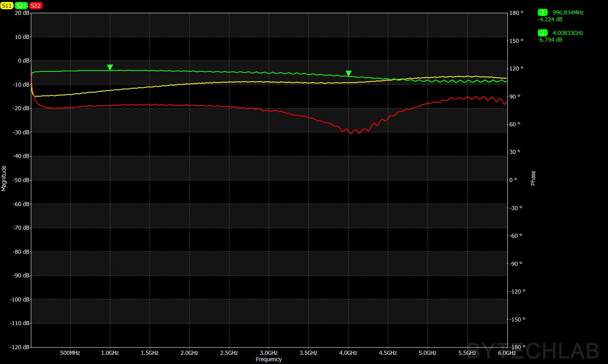608x364 pixels.
Task: Click the -30 dB magnitude axis label
Action: [21, 132]
